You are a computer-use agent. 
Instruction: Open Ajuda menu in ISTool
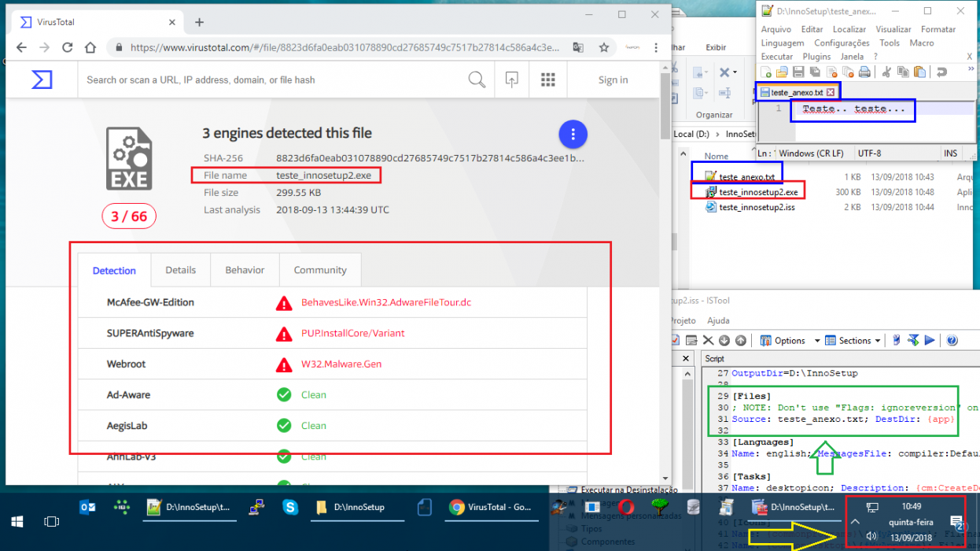coord(718,321)
